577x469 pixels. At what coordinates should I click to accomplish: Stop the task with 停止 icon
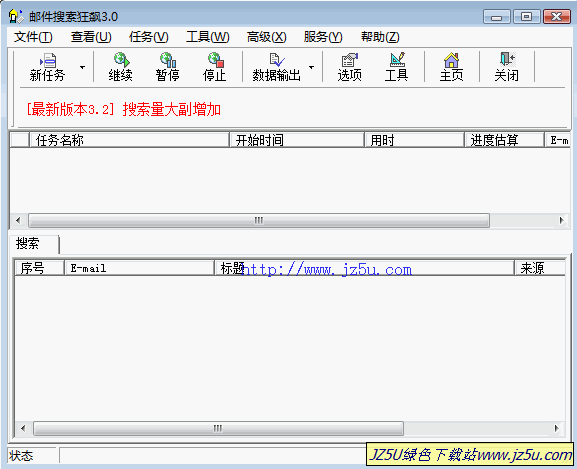214,67
